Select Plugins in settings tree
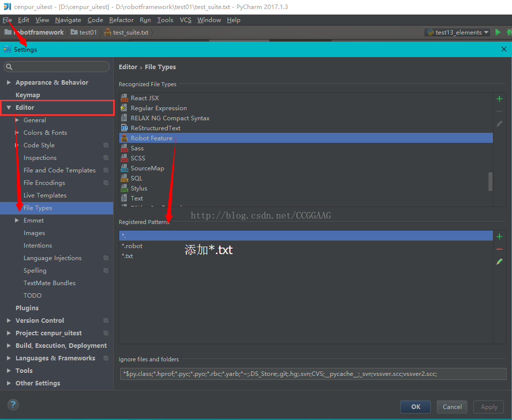The image size is (512, 420). [x=27, y=308]
